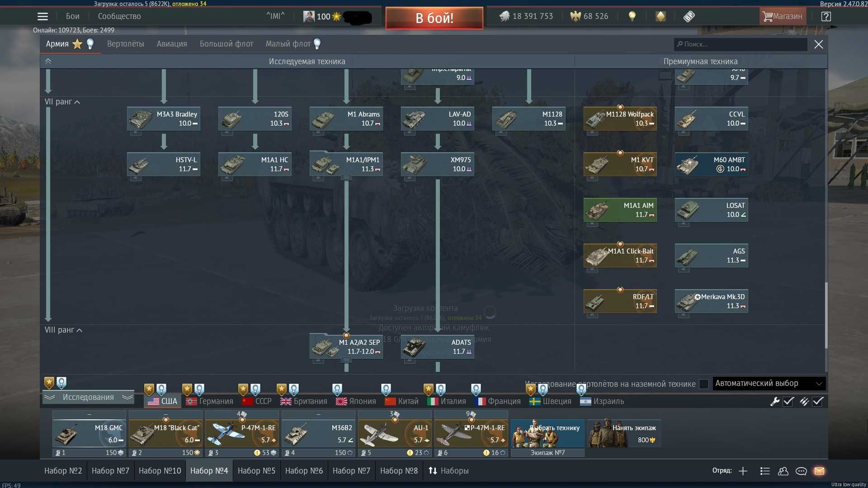This screenshot has width=868, height=488.
Task: Switch to preset Набор №2
Action: pyautogui.click(x=63, y=471)
